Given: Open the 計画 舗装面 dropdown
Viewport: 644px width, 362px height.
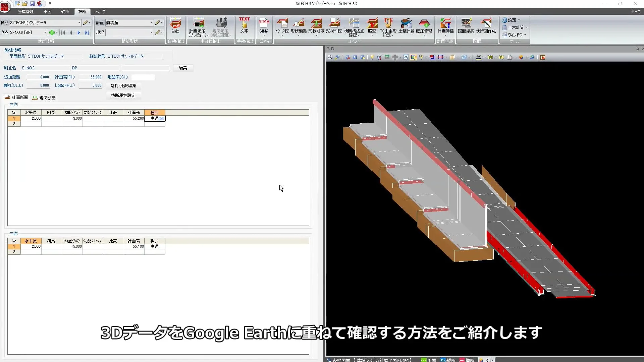Looking at the screenshot, I should pos(151,23).
